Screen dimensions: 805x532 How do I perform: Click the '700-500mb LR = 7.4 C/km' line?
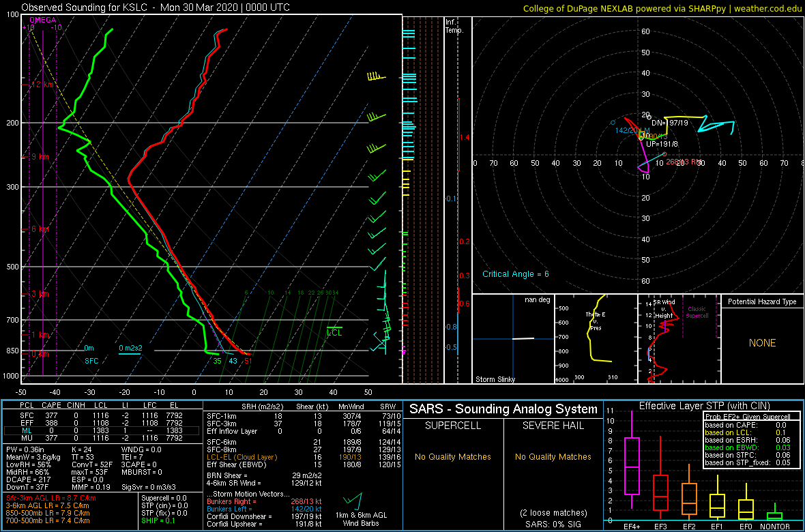pyautogui.click(x=49, y=521)
